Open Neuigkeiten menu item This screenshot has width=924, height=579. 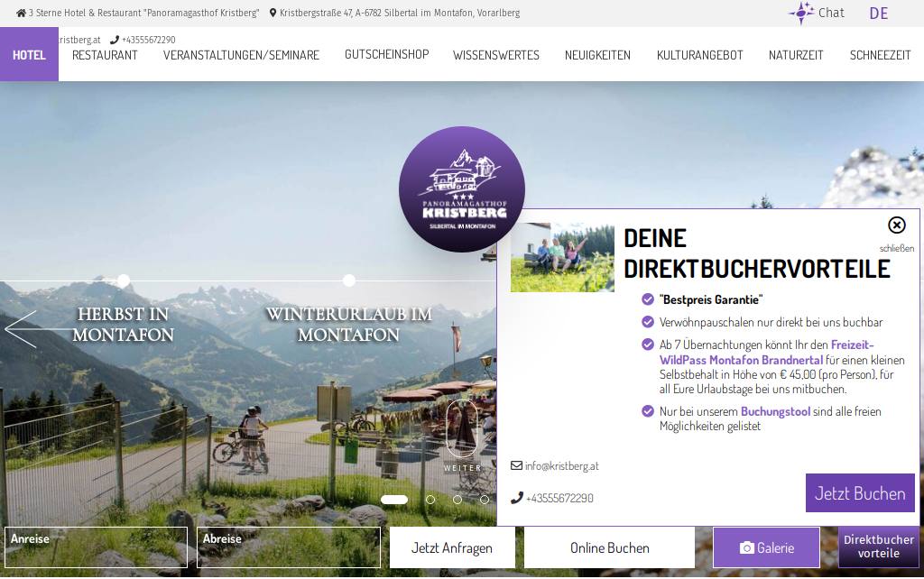point(597,55)
